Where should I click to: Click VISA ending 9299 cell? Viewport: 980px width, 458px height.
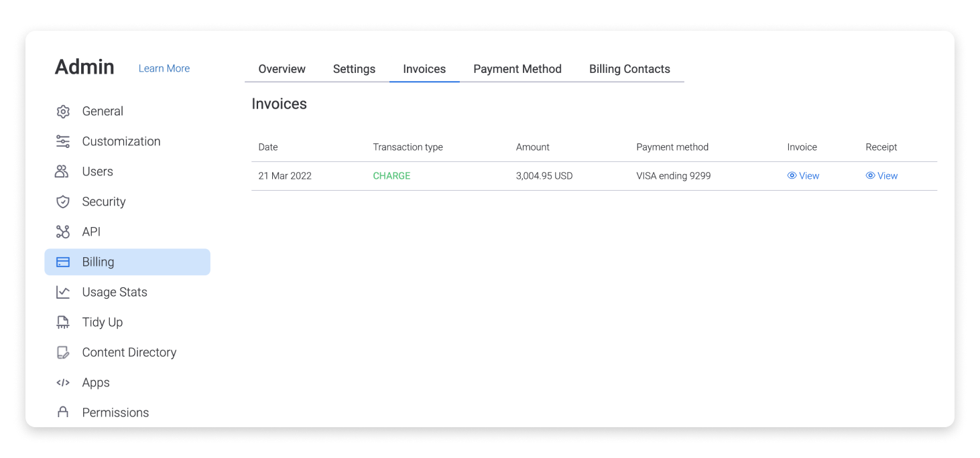click(x=674, y=175)
